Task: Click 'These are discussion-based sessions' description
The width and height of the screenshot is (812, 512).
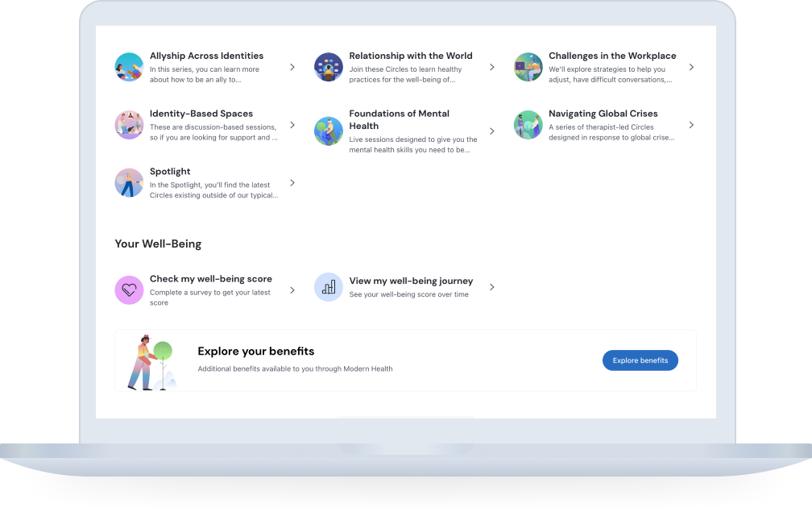Action: click(213, 132)
